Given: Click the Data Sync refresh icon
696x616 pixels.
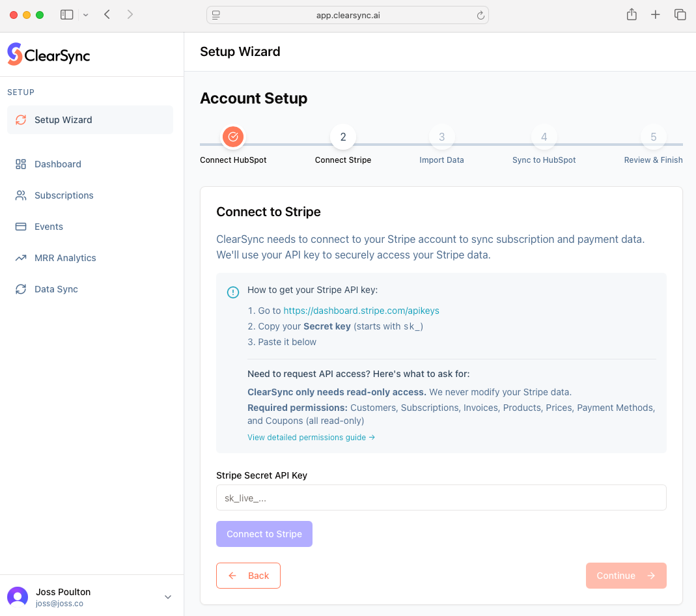Looking at the screenshot, I should [x=21, y=289].
